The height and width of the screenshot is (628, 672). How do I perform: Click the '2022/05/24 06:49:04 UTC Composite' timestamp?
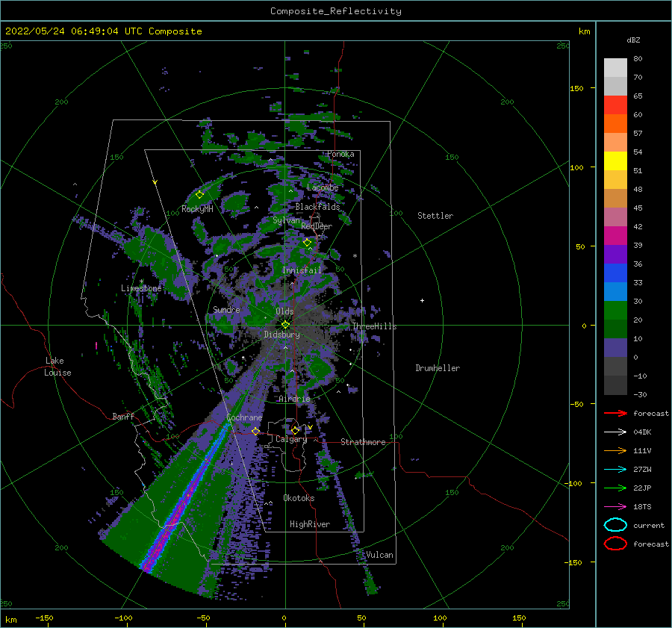103,31
